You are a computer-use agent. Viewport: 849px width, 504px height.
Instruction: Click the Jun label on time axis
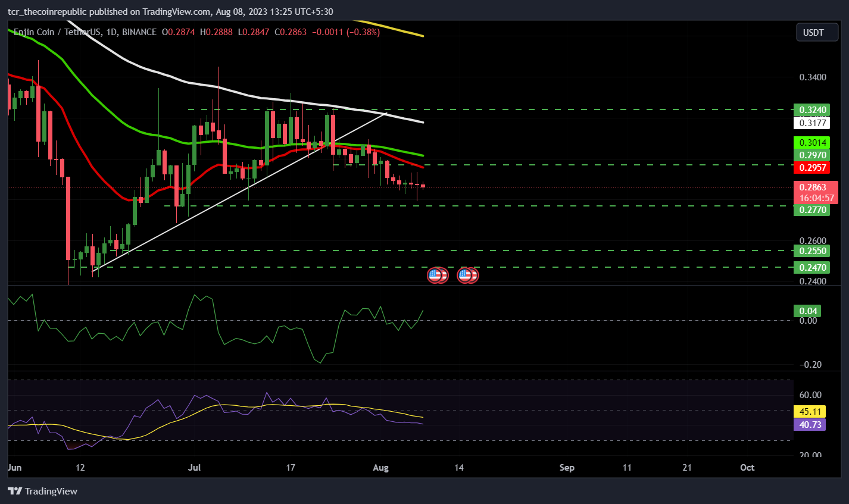14,468
